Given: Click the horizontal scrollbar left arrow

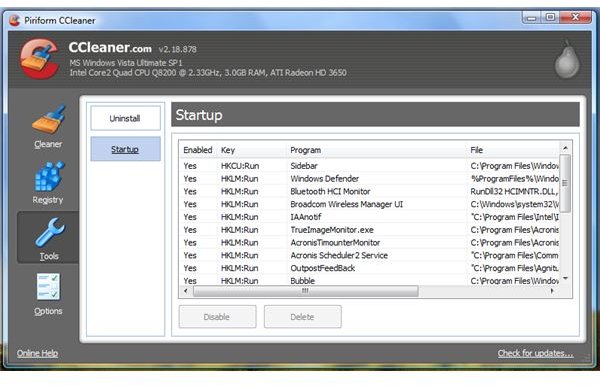Looking at the screenshot, I should 186,291.
